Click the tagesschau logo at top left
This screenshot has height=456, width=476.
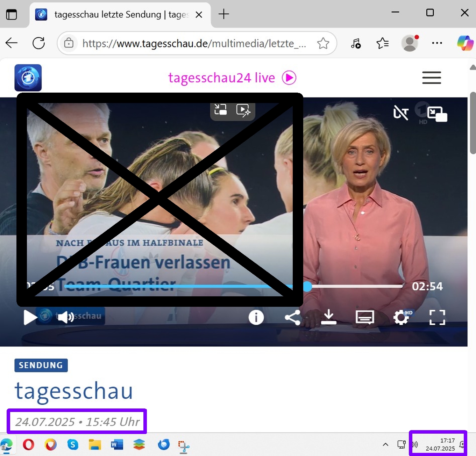click(x=28, y=78)
